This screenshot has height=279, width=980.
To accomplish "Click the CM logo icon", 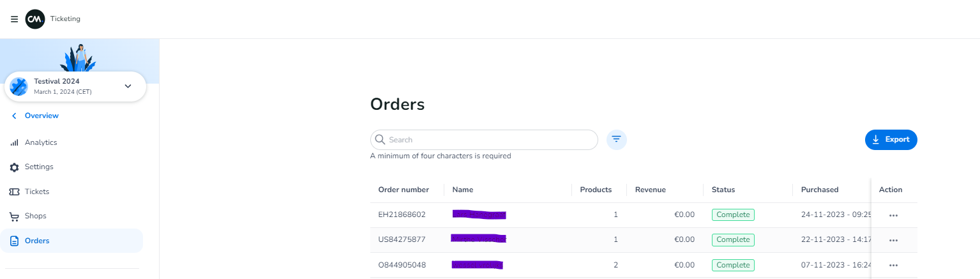I will [x=34, y=19].
